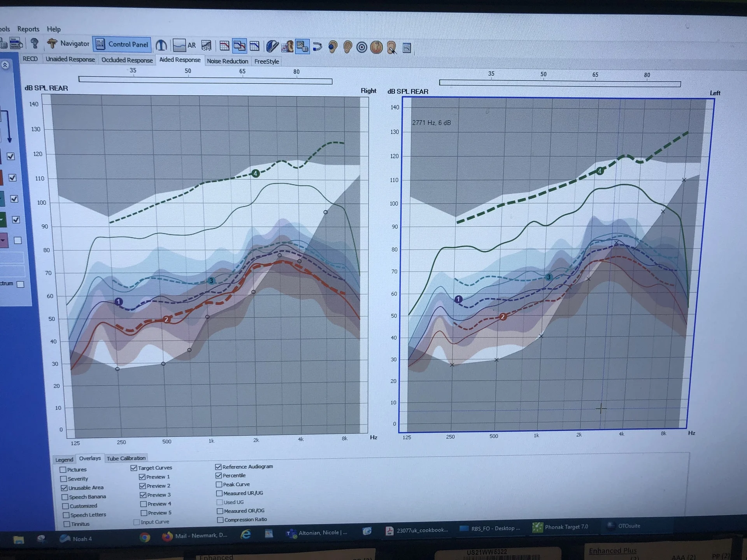The height and width of the screenshot is (560, 747).
Task: Click the concentric target icon
Action: click(x=362, y=47)
